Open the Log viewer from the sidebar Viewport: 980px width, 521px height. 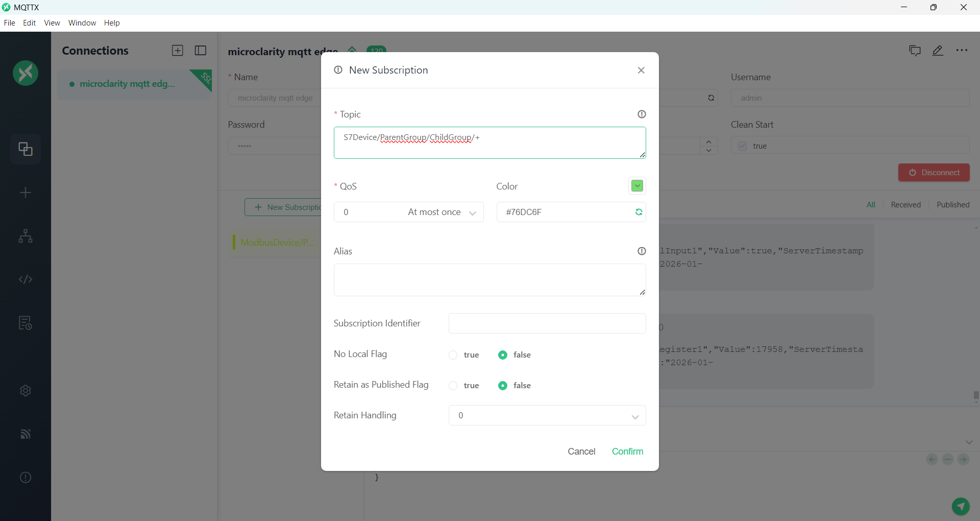(26, 323)
